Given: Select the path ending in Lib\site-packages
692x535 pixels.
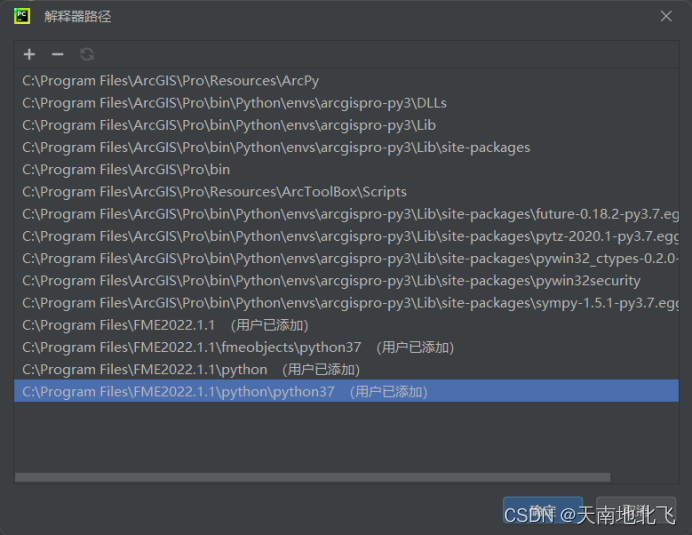Looking at the screenshot, I should (346, 147).
